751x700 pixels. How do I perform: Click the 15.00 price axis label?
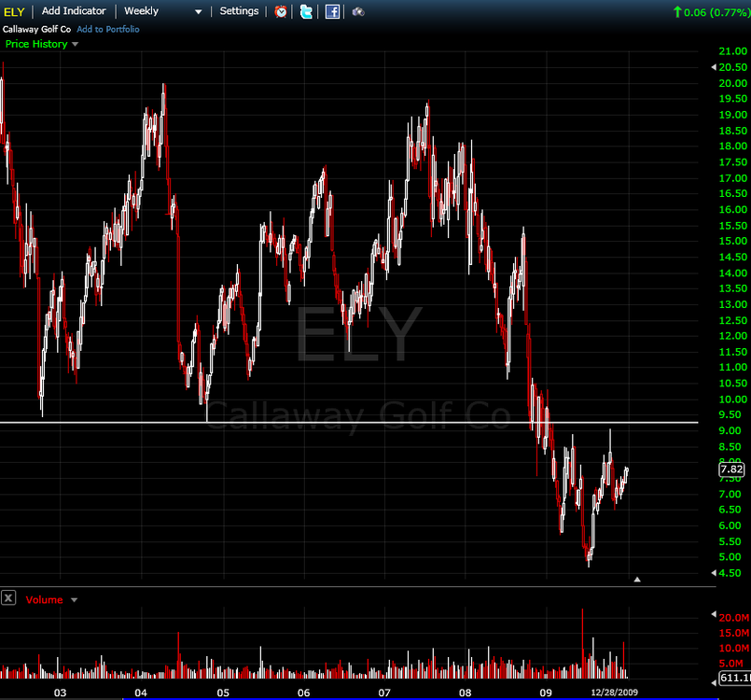click(x=732, y=241)
